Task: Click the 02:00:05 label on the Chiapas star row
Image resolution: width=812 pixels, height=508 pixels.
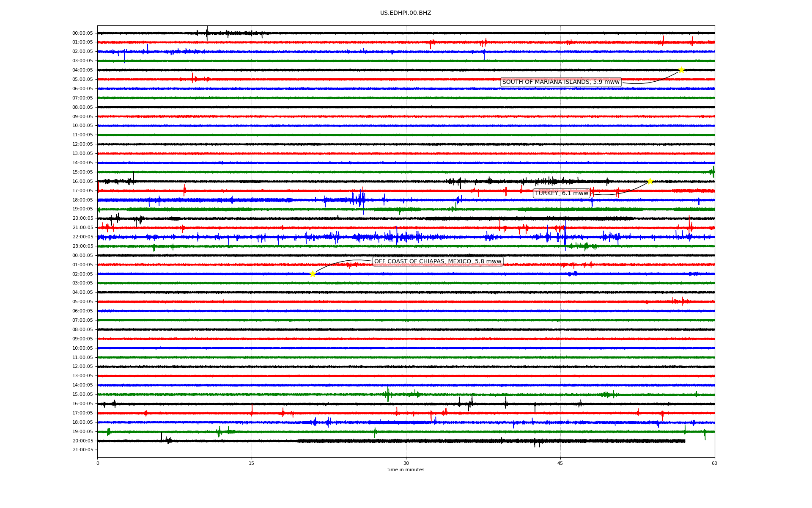Action: pyautogui.click(x=82, y=274)
